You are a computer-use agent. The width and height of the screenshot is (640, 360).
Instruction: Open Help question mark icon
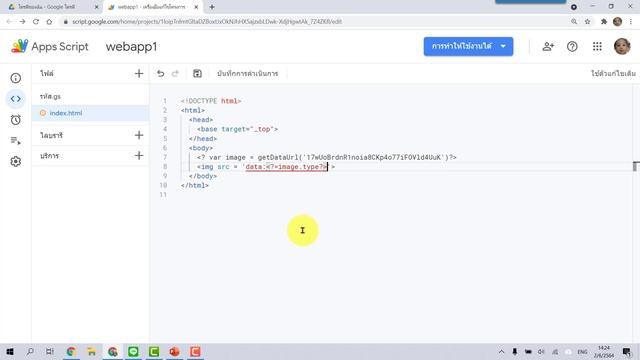click(572, 47)
